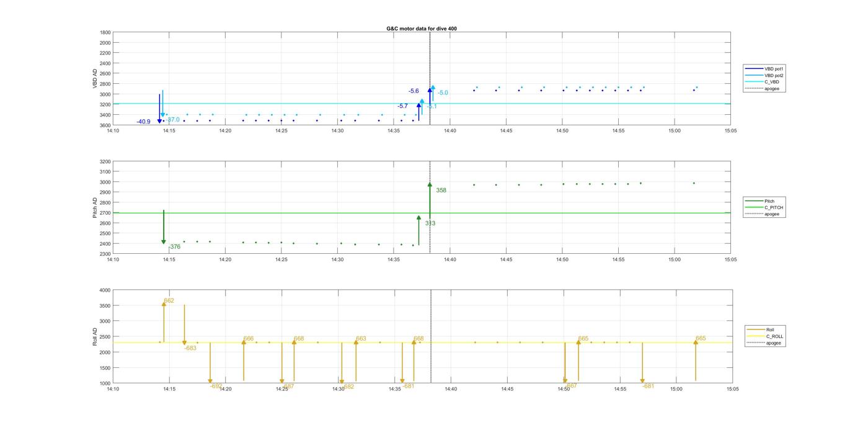The image size is (868, 430).
Task: Click the '-682' roll data label
Action: [348, 387]
